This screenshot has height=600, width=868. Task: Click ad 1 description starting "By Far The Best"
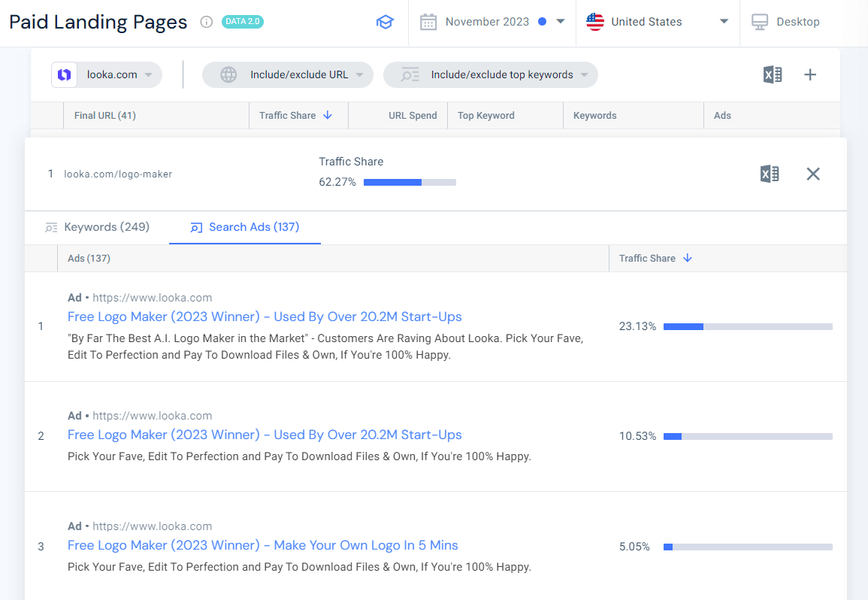click(325, 347)
